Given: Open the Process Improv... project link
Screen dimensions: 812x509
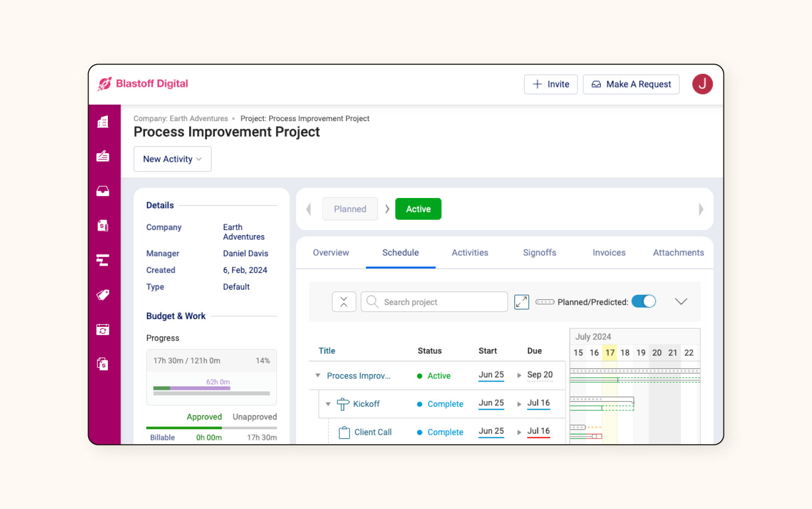Looking at the screenshot, I should coord(358,376).
